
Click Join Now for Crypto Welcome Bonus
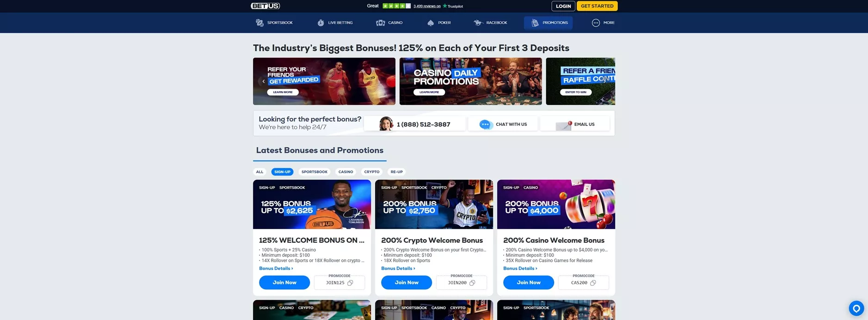click(x=406, y=283)
